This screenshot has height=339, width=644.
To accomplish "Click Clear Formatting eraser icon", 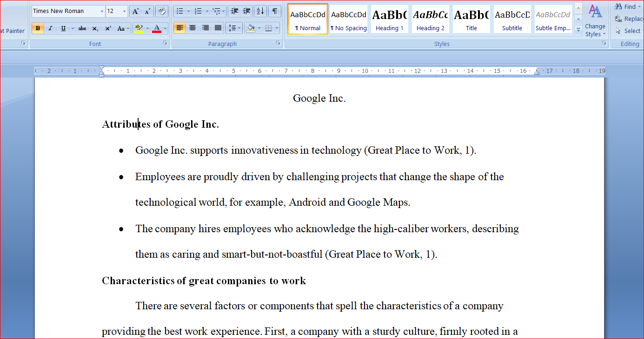I will pyautogui.click(x=162, y=11).
